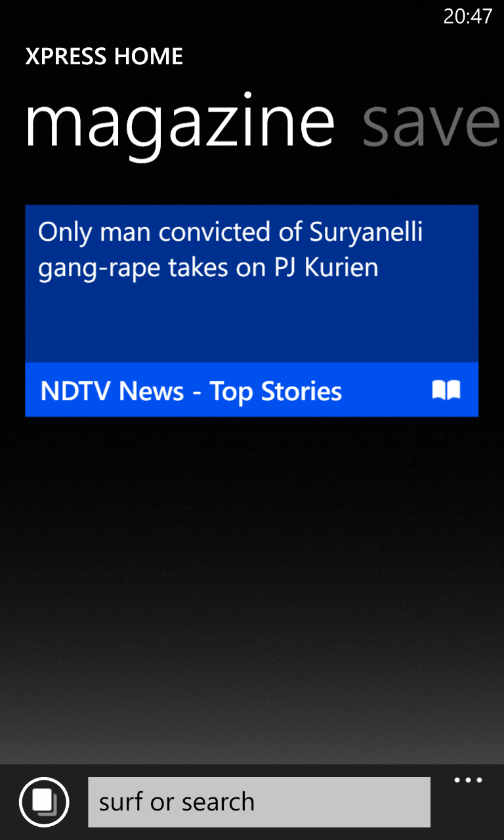Open magazine view via book icon
Screen dimensions: 504x840
pyautogui.click(x=446, y=390)
